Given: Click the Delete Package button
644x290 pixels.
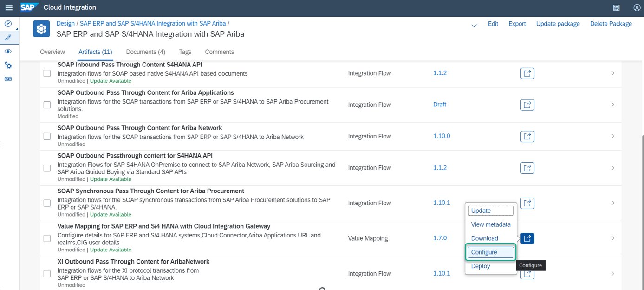Looking at the screenshot, I should pyautogui.click(x=611, y=24).
